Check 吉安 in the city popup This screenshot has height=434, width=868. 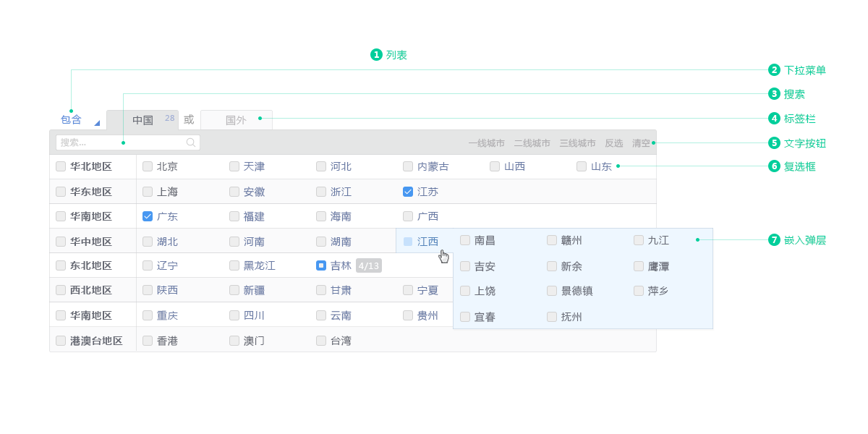click(x=465, y=266)
